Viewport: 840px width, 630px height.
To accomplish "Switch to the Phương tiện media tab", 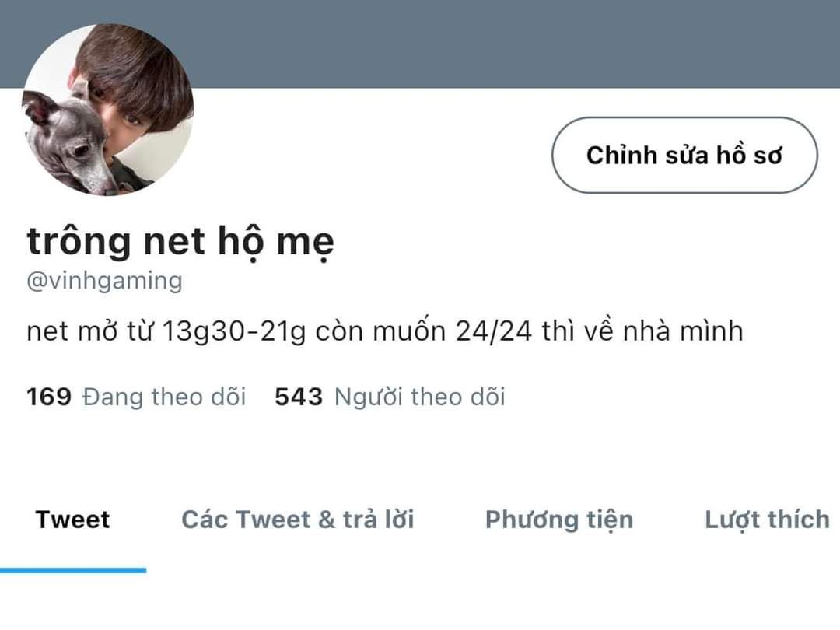I will pos(559,520).
